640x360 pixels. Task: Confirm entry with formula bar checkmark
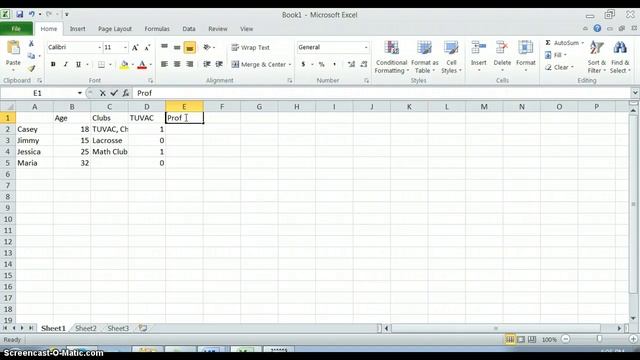point(114,93)
